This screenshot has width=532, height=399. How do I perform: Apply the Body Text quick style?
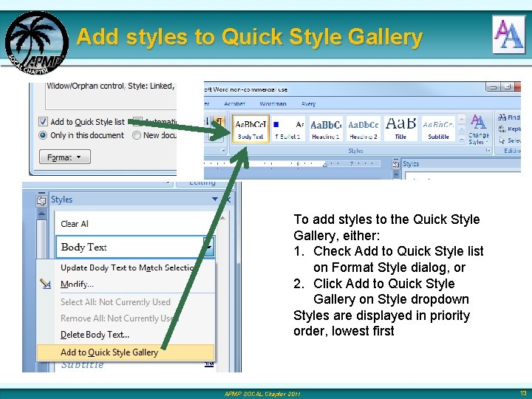[250, 129]
